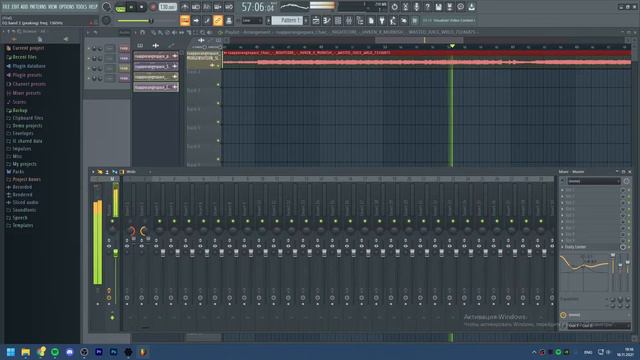Image resolution: width=640 pixels, height=360 pixels.
Task: Mute playlist Track 2 green dot
Action: tap(218, 84)
